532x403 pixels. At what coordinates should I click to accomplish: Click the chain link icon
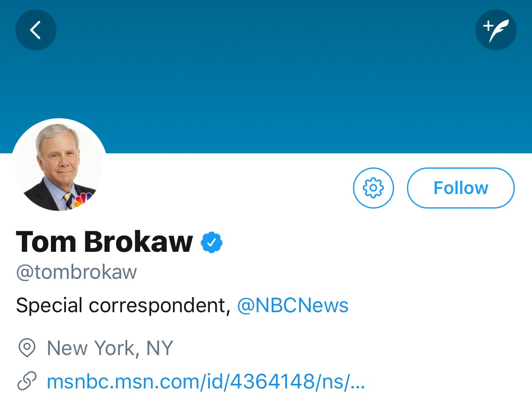click(x=27, y=381)
